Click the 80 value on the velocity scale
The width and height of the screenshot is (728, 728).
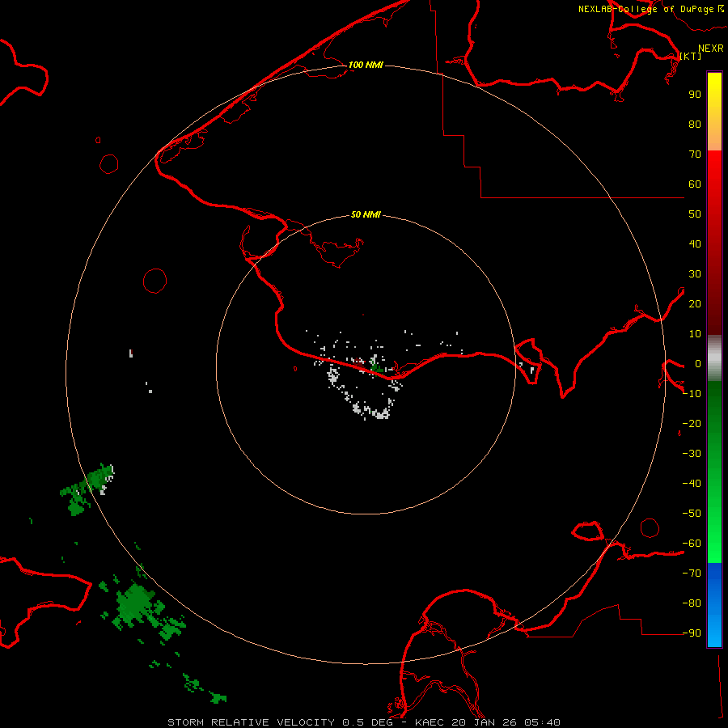695,125
